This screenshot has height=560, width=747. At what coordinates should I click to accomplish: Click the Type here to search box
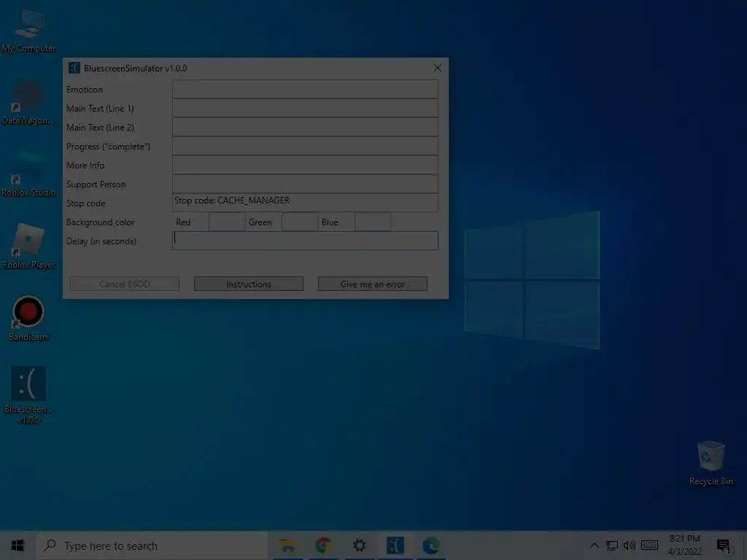(152, 545)
